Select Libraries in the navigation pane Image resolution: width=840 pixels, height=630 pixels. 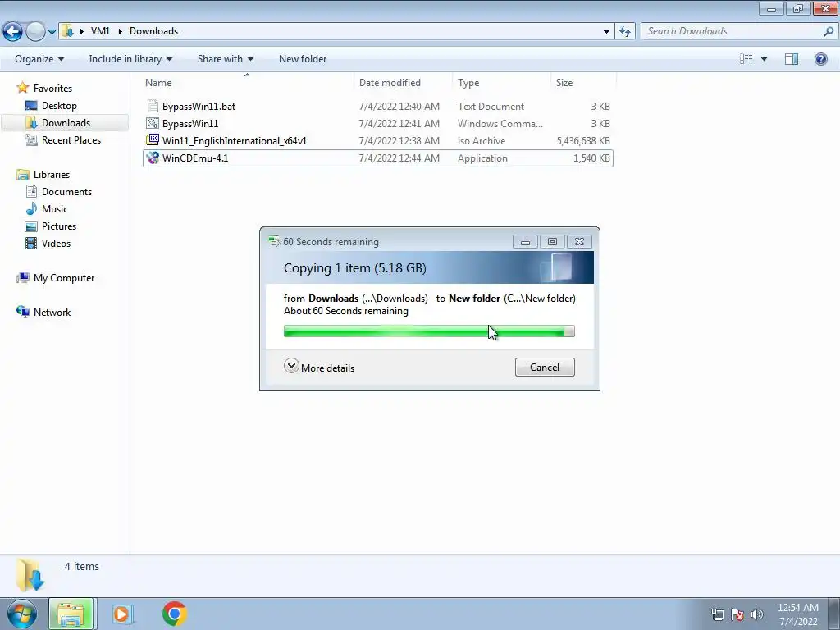pyautogui.click(x=51, y=175)
